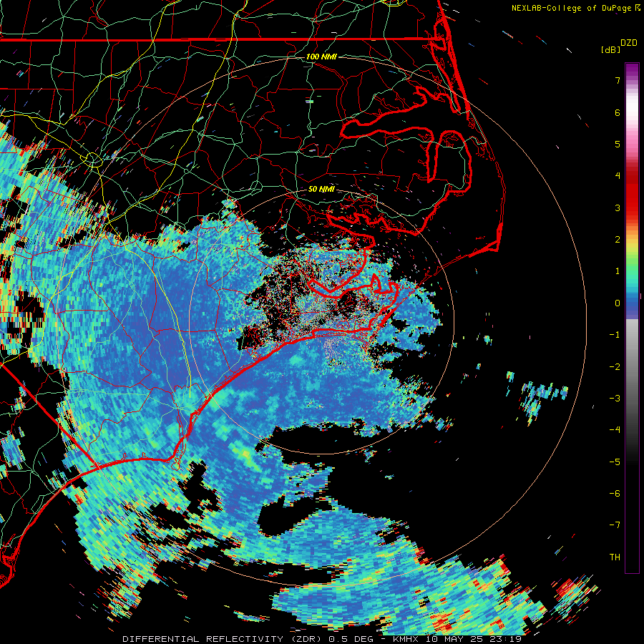Click the [dB] unit label
The width and height of the screenshot is (644, 644).
pyautogui.click(x=610, y=49)
